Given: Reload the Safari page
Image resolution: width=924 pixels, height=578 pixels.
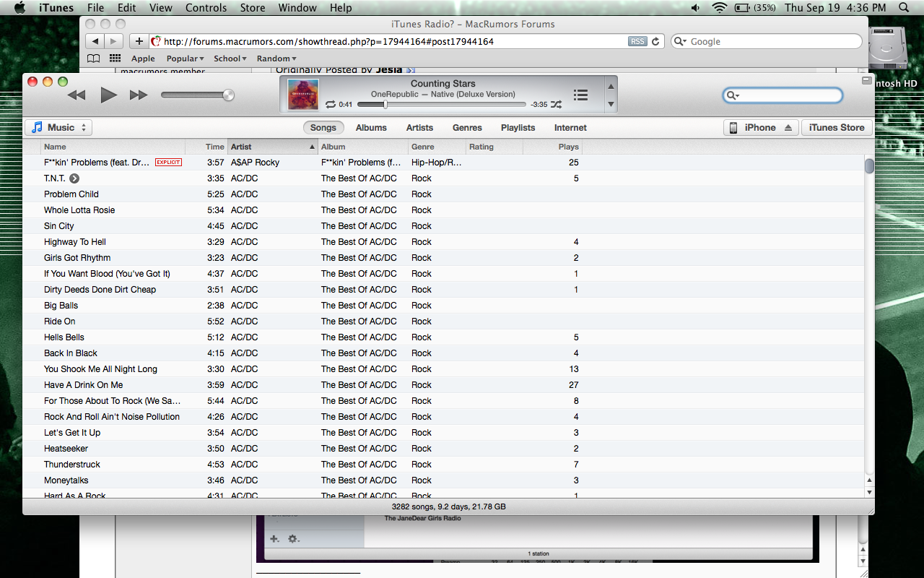Looking at the screenshot, I should (x=655, y=41).
